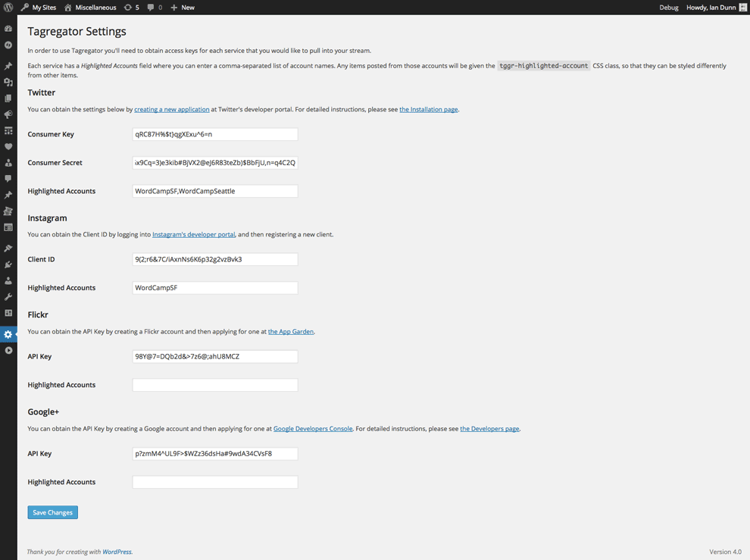Focus the Consumer Secret field

coord(215,163)
